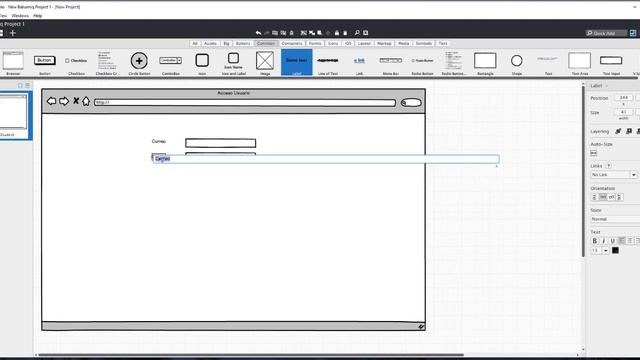Click the redo arrow in toolbar
The width and height of the screenshot is (640, 360).
click(267, 33)
